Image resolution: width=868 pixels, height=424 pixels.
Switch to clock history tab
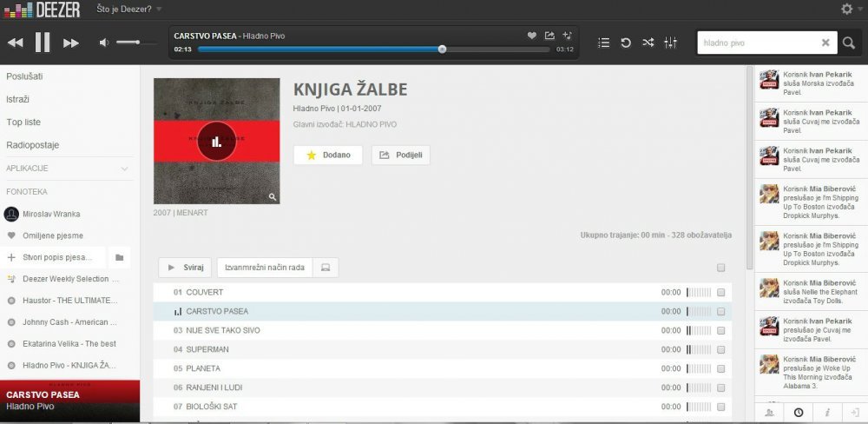point(799,413)
